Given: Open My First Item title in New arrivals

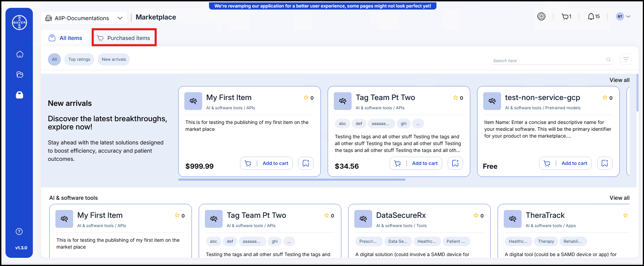Looking at the screenshot, I should pyautogui.click(x=229, y=98).
